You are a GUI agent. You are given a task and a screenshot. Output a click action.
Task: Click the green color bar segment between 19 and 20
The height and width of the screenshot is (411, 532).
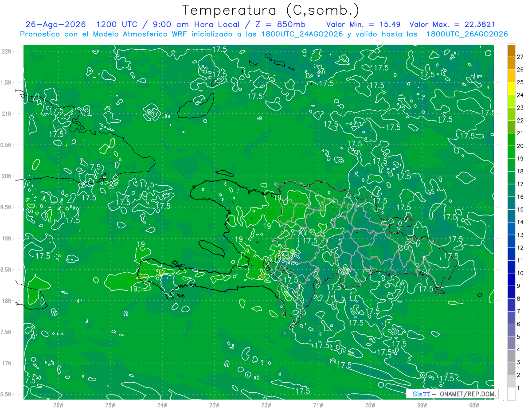511,152
